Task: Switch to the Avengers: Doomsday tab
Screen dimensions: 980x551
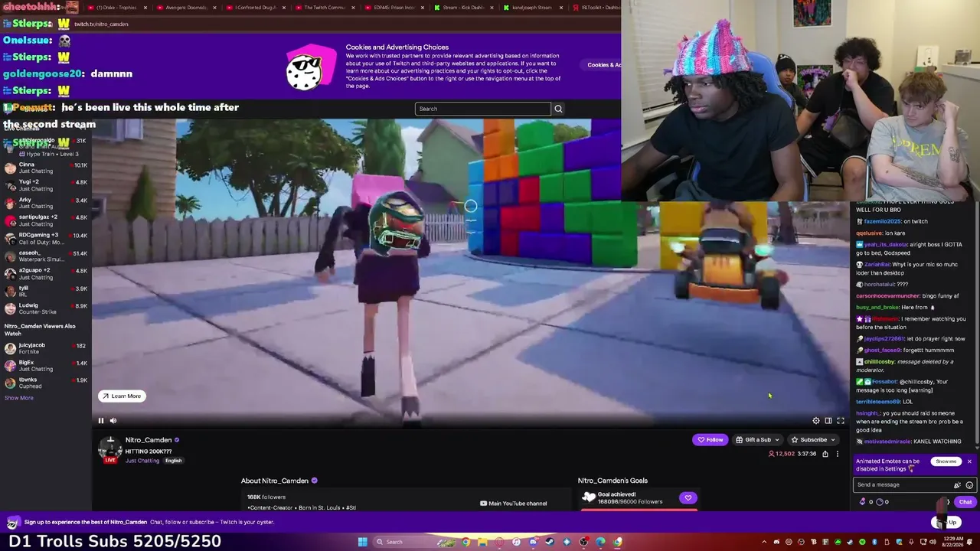Action: (x=188, y=8)
